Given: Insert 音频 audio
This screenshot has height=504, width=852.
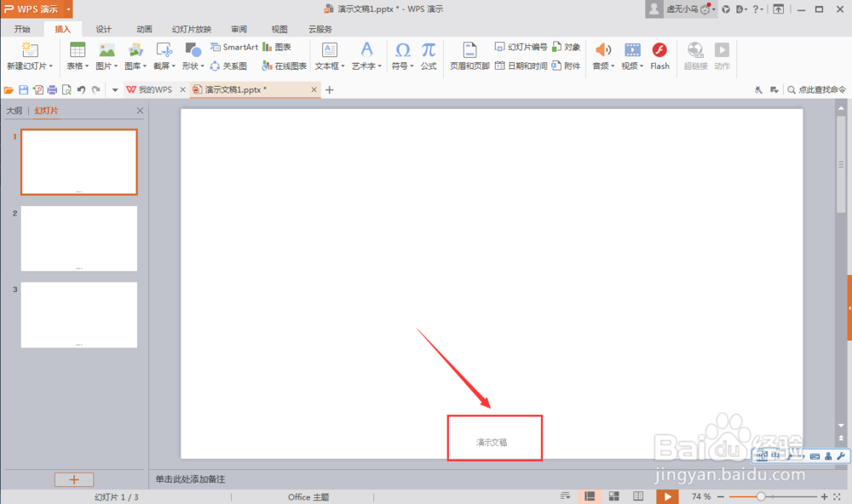Looking at the screenshot, I should pos(603,50).
